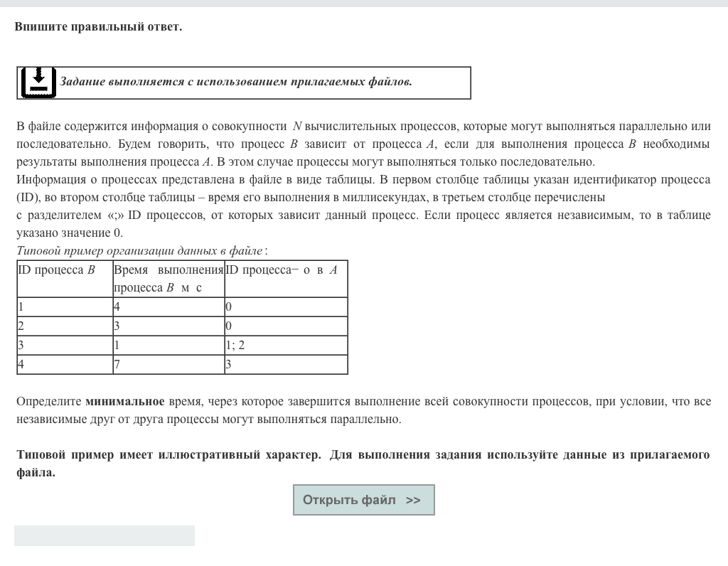Click the download file icon
The width and height of the screenshot is (728, 566).
click(x=38, y=82)
